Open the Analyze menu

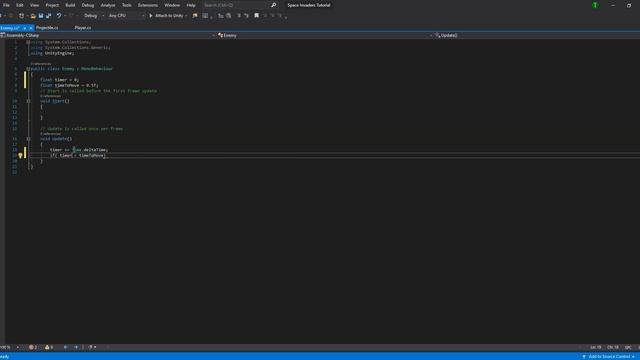tap(108, 5)
